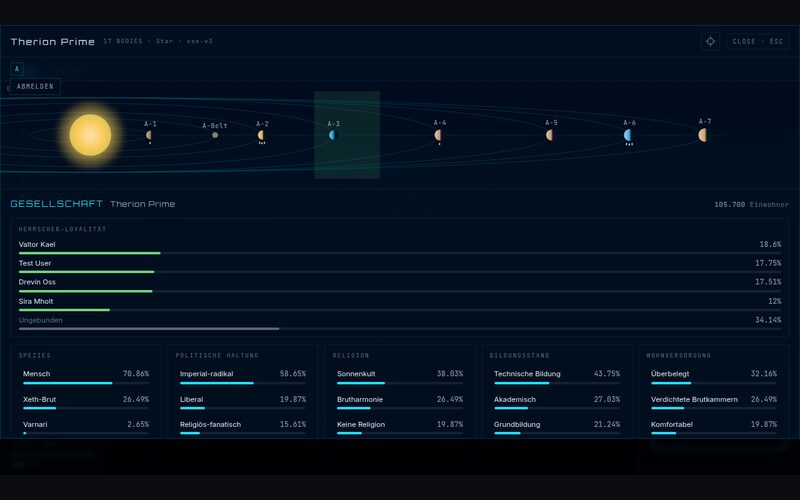Screen dimensions: 800x500
Task: Select the A-Belt asteroid belt body
Action: [x=215, y=135]
